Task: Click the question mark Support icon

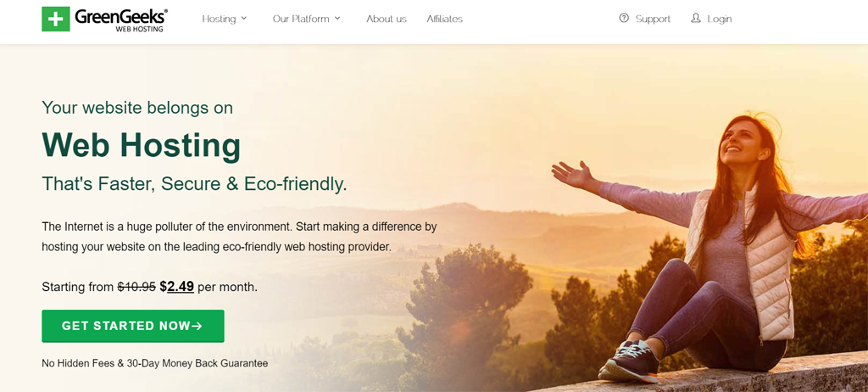Action: tap(624, 18)
